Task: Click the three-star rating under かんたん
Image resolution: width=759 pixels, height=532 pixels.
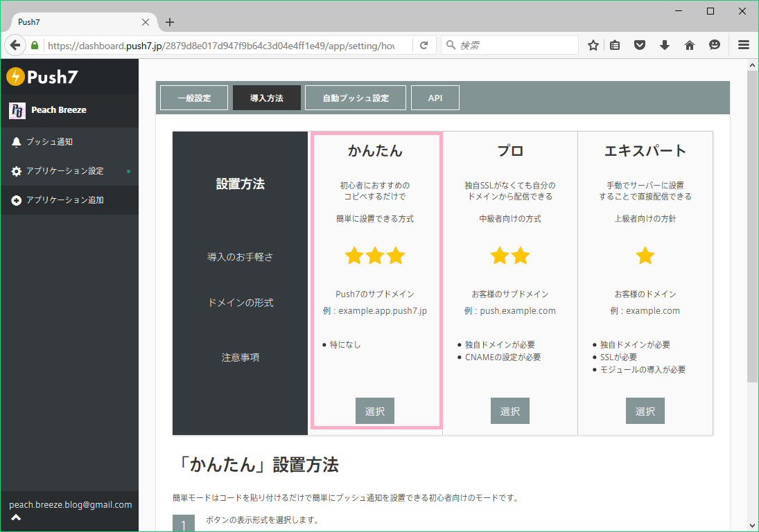Action: [375, 256]
